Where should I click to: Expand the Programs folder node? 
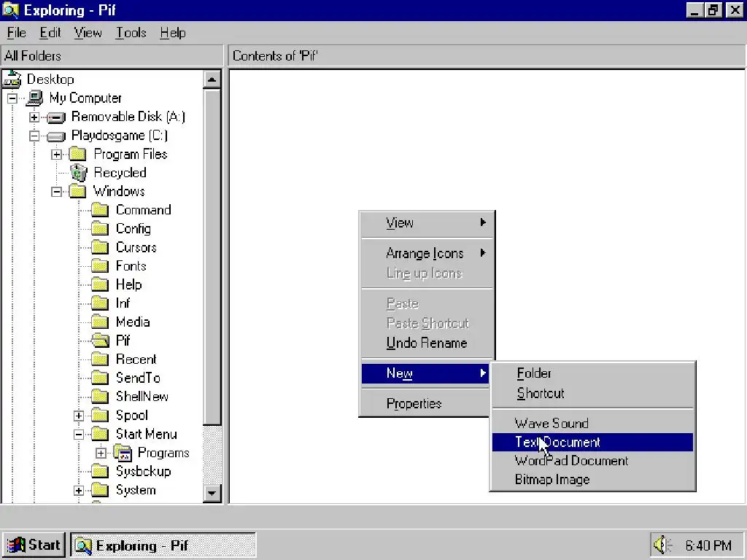tap(101, 453)
